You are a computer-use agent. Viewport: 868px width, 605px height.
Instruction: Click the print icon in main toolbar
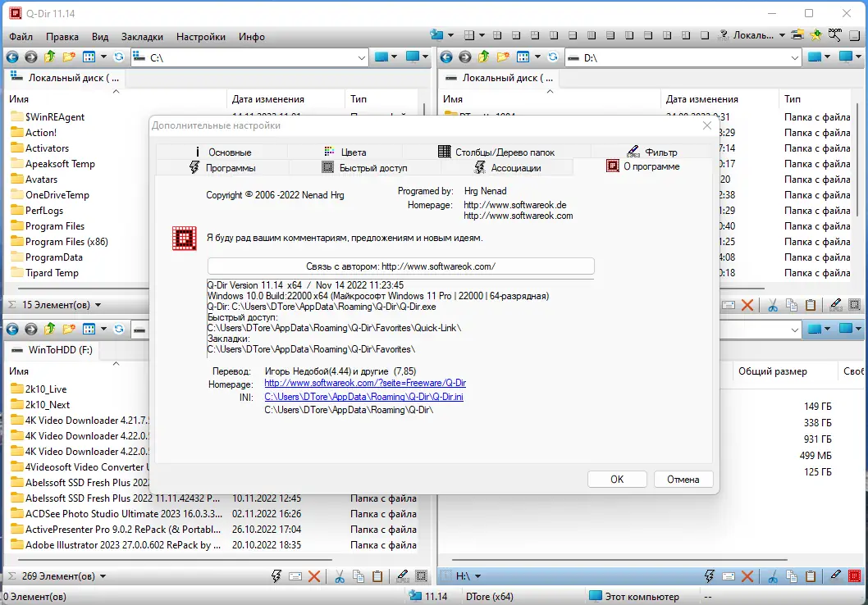(x=797, y=35)
